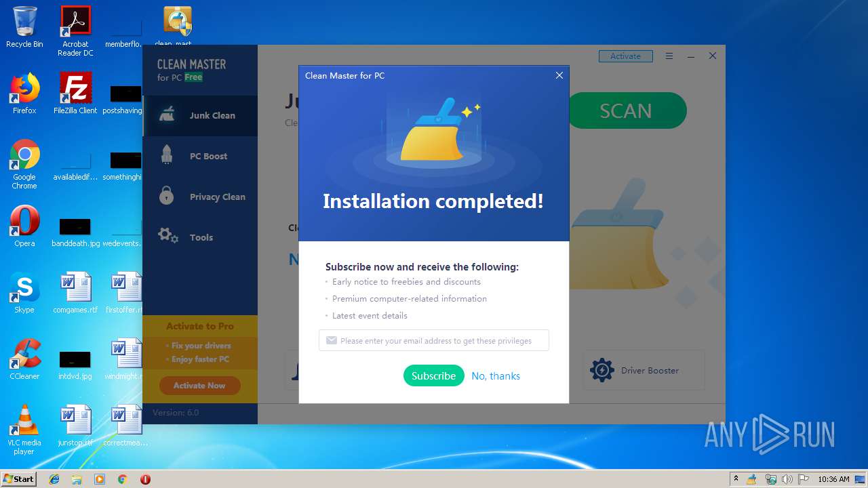Switch to PC Boost section

(200, 156)
